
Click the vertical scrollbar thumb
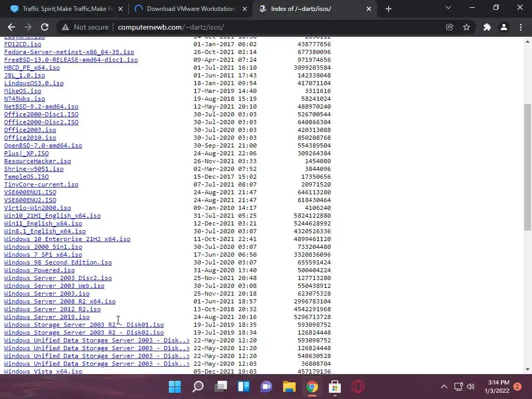(x=527, y=167)
